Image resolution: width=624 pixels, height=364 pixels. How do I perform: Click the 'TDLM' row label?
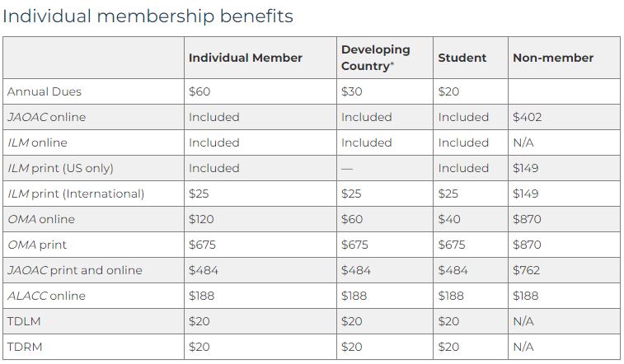(x=22, y=321)
